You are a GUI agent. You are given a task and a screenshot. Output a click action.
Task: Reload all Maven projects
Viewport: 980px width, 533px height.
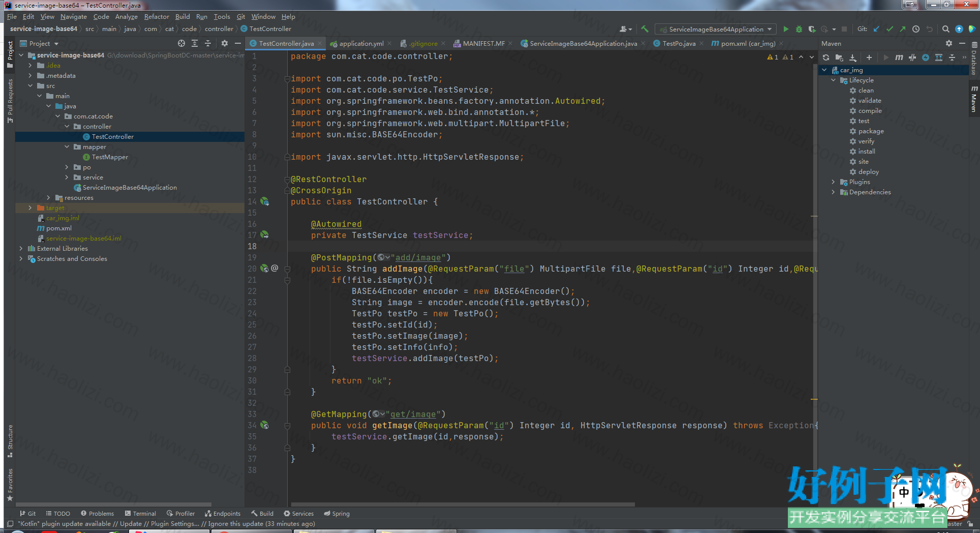click(826, 57)
